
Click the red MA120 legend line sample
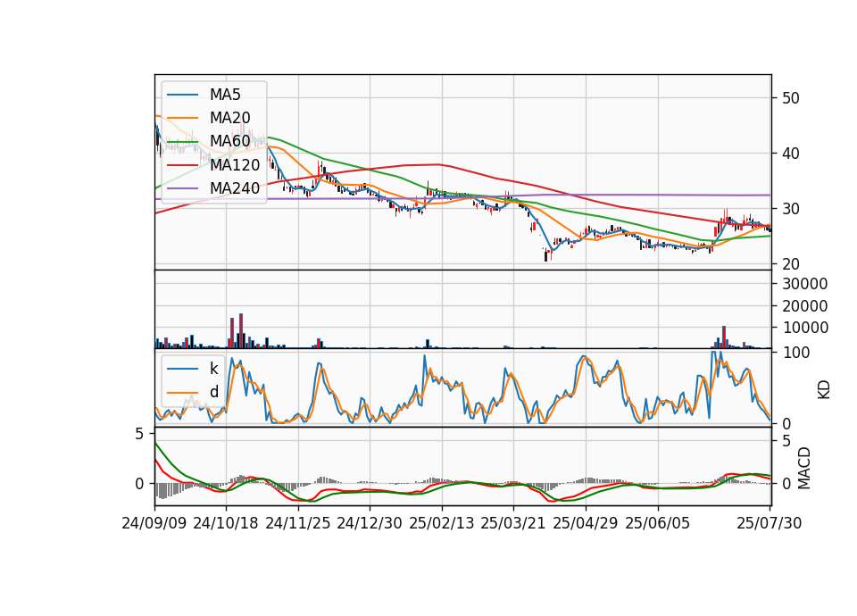[182, 165]
